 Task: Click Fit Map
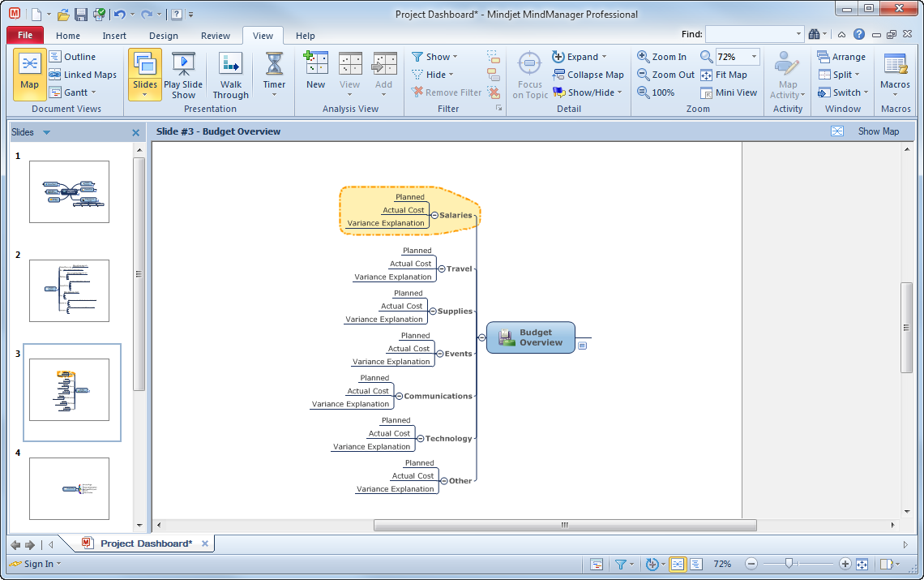pos(724,75)
